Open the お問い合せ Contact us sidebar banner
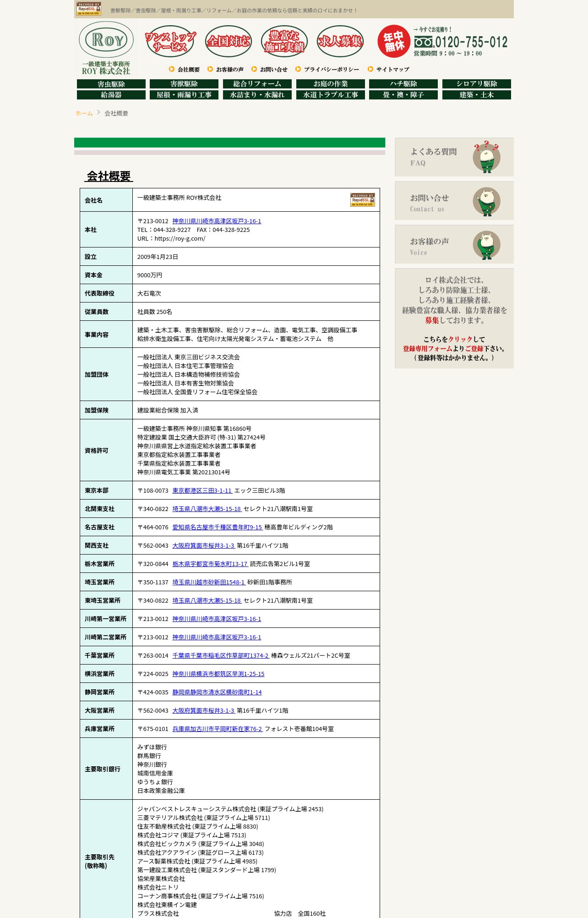Image resolution: width=588 pixels, height=918 pixels. click(454, 200)
